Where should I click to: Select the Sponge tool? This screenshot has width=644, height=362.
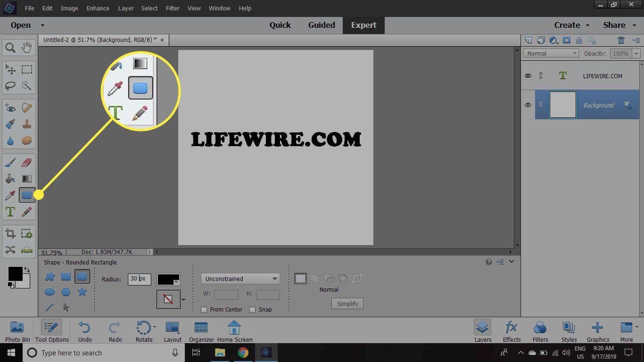tap(27, 140)
